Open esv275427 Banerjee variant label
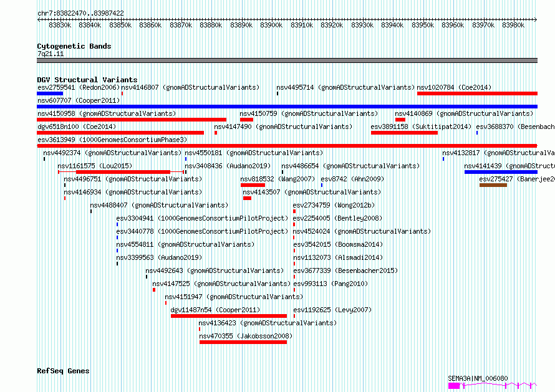 click(x=517, y=179)
